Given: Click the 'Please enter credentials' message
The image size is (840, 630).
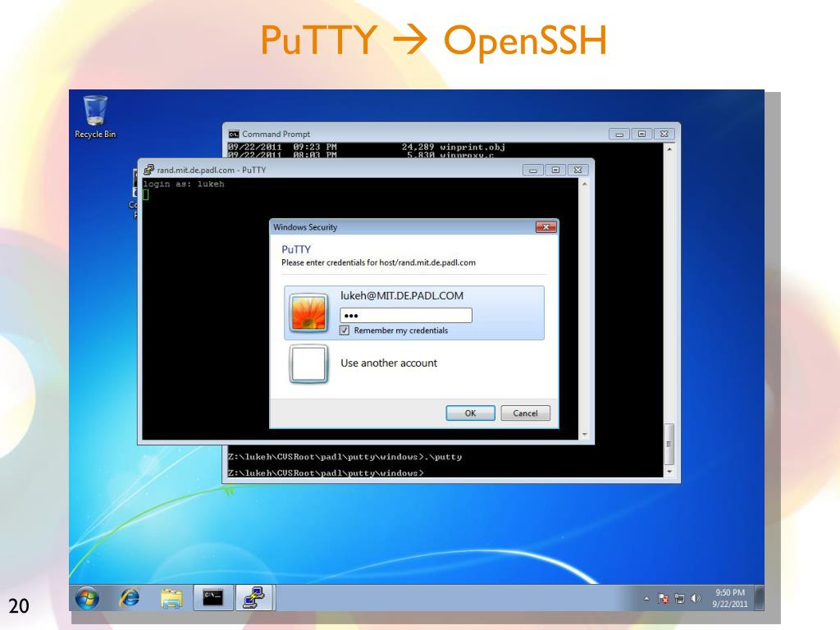Looking at the screenshot, I should (378, 262).
